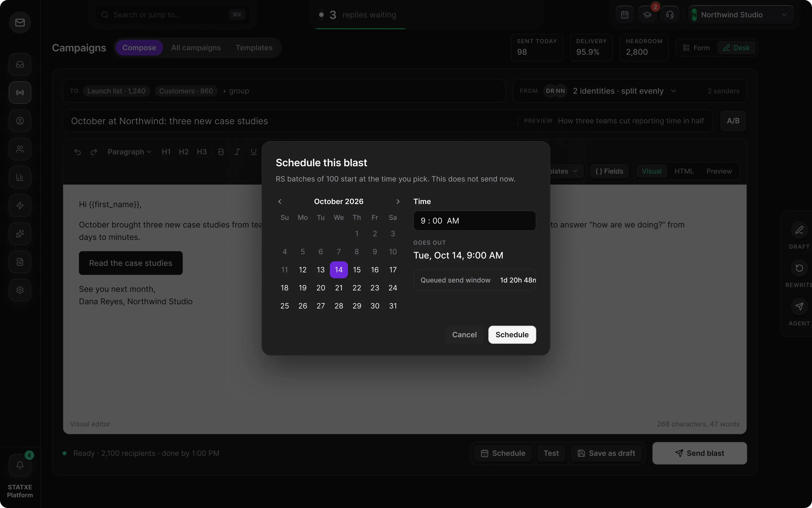Toggle italic formatting
812x508 pixels.
(237, 152)
